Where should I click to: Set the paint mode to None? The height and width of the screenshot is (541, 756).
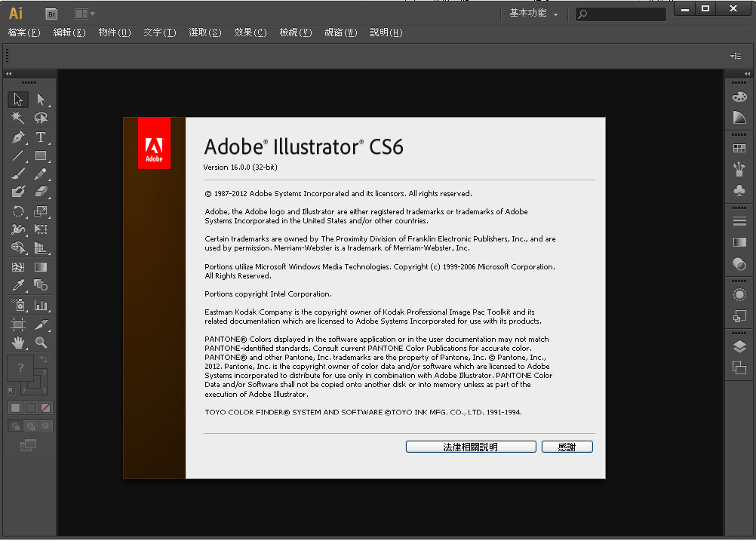pos(45,408)
